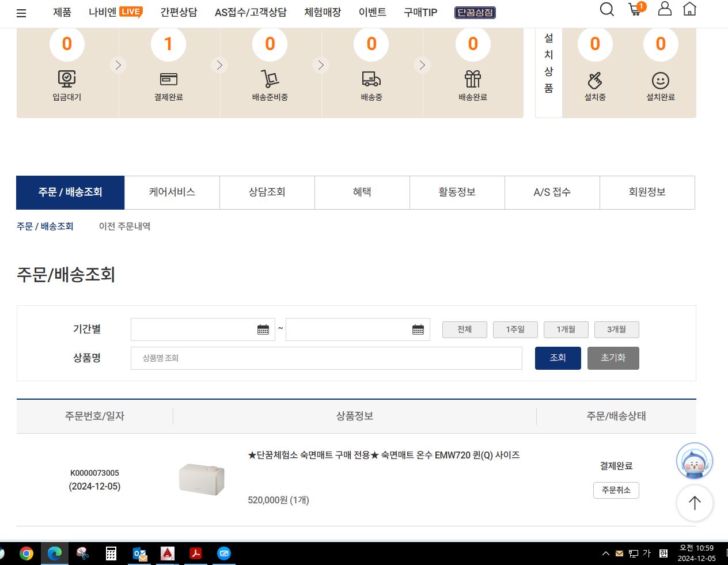Switch to the 케어서비스 tab
Viewport: 728px width, 565px height.
tap(172, 192)
